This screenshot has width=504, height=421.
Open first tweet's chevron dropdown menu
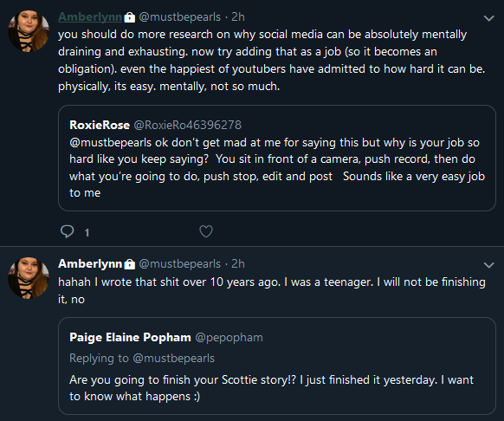(x=489, y=18)
